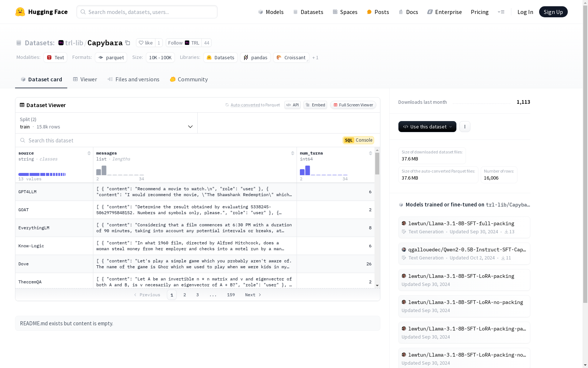Image resolution: width=588 pixels, height=368 pixels.
Task: Open the API button
Action: [x=293, y=105]
